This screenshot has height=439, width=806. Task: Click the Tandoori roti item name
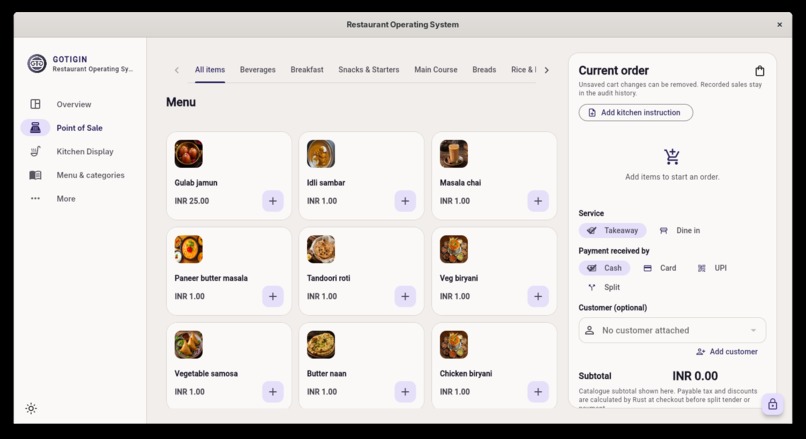(x=328, y=278)
